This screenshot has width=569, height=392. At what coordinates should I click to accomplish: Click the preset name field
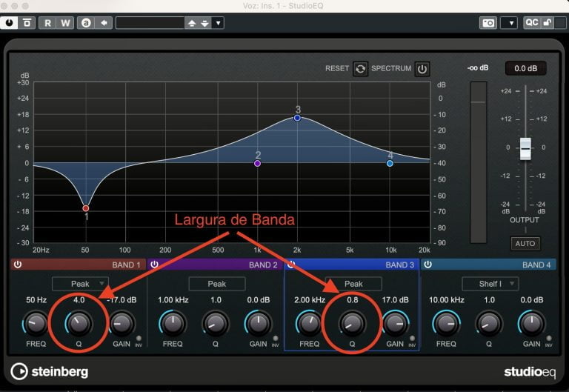[150, 23]
